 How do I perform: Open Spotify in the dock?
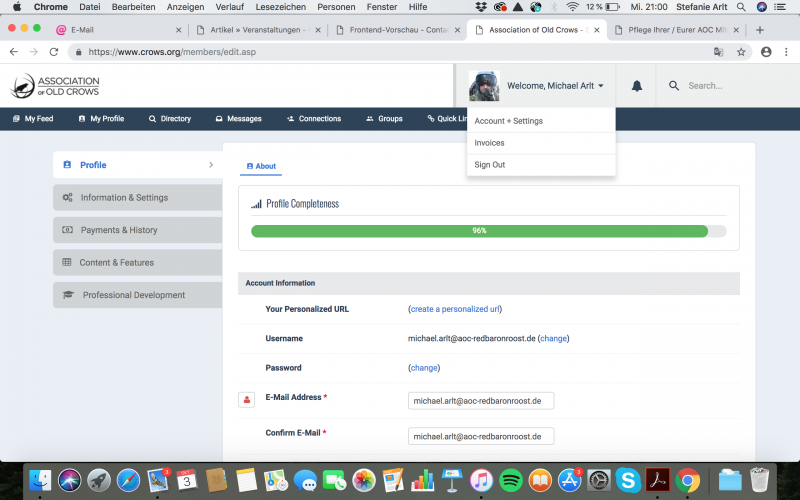click(511, 480)
